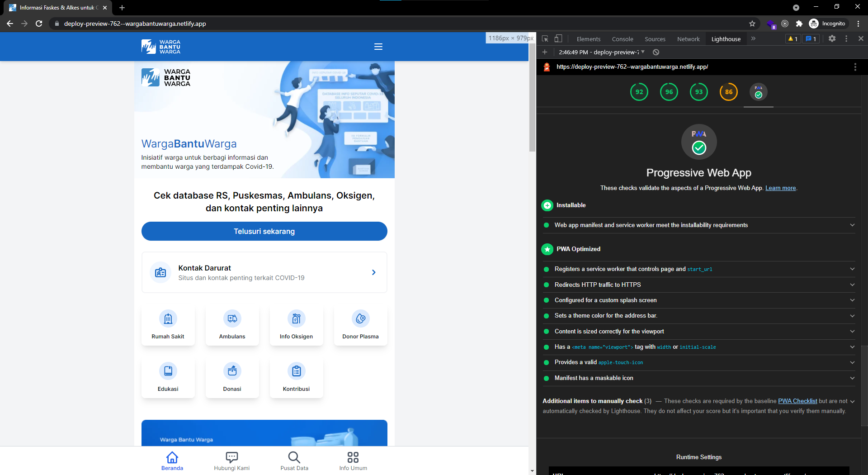Click the issues count badge in DevTools
Image resolution: width=868 pixels, height=475 pixels.
tap(811, 39)
